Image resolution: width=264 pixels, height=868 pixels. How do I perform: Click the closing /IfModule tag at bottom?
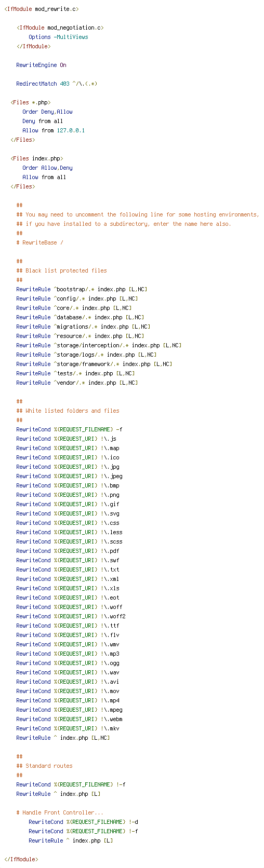coord(21,859)
